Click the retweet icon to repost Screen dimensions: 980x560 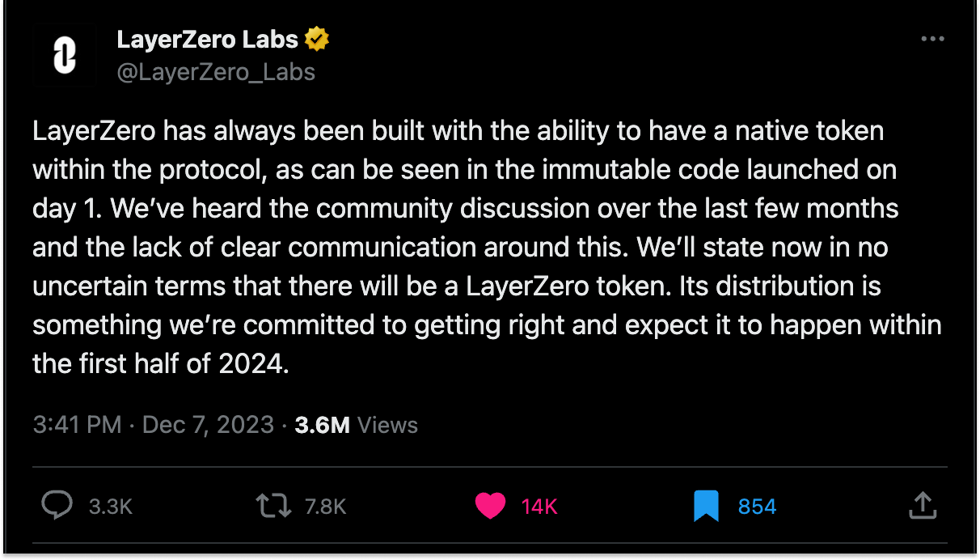coord(272,505)
